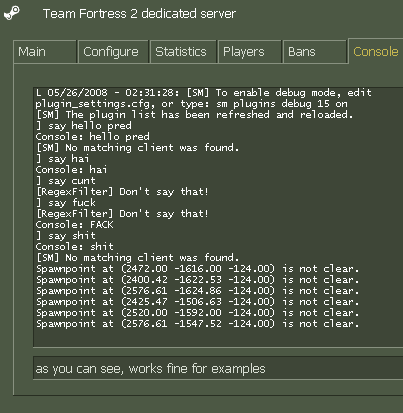Click Spawnpoint line with 2400.42 -1622.53
Screen dimensions: 403x413
click(x=197, y=280)
